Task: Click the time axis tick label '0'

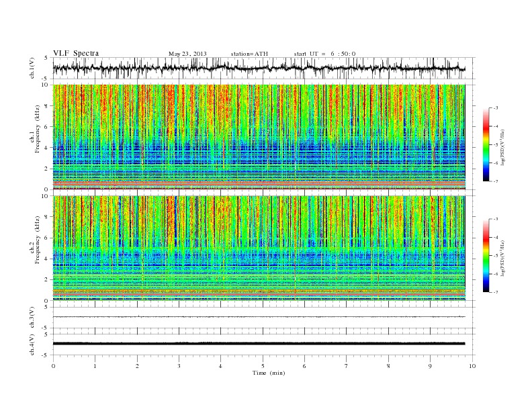Action: pos(53,366)
